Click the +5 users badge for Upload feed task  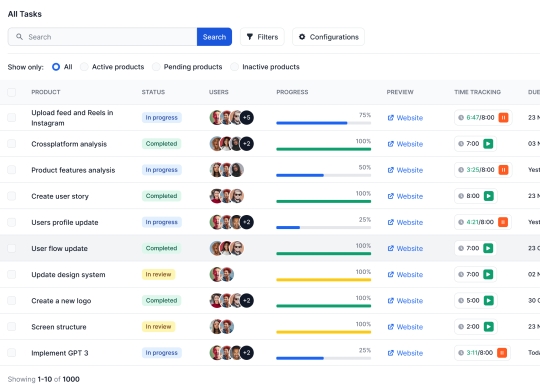pos(247,117)
